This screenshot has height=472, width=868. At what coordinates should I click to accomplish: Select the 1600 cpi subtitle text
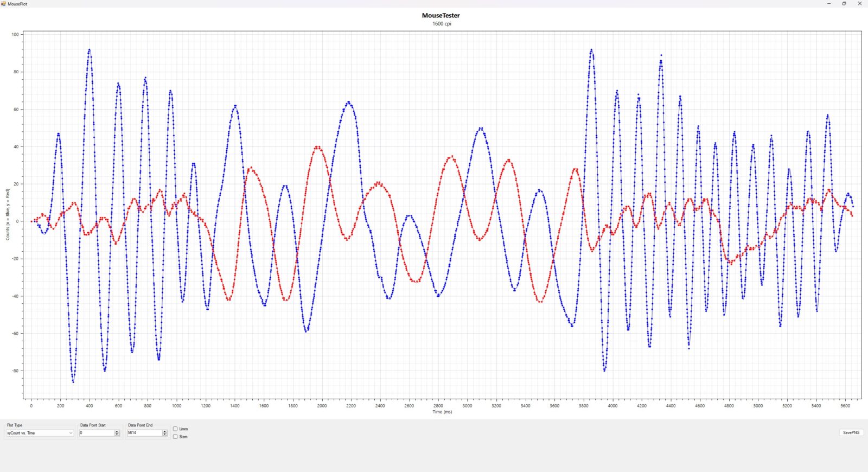tap(442, 24)
